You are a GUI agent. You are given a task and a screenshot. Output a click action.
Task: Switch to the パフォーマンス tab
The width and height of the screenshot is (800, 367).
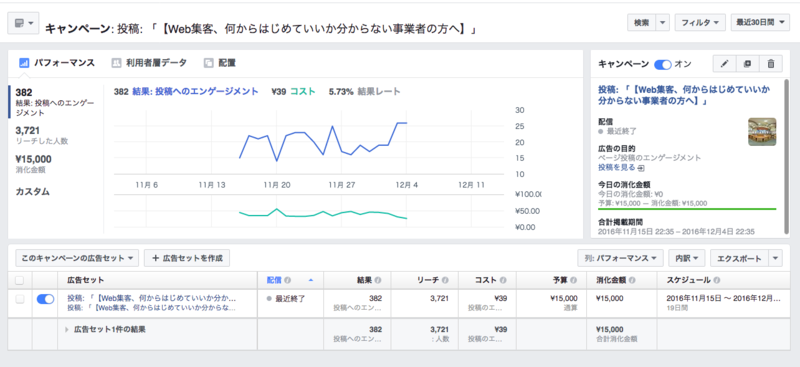(57, 63)
